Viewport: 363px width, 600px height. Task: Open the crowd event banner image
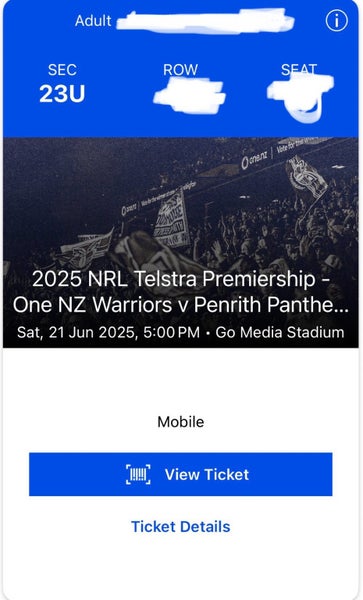[x=181, y=242]
